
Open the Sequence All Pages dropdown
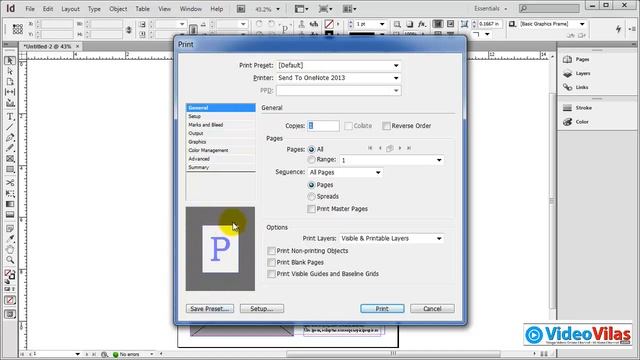click(345, 172)
